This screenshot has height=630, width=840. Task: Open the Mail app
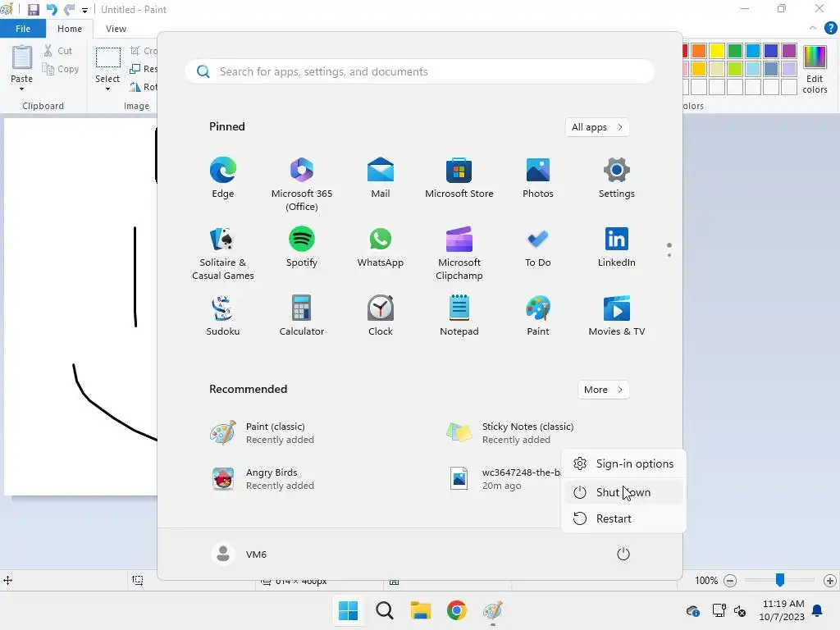point(381,178)
